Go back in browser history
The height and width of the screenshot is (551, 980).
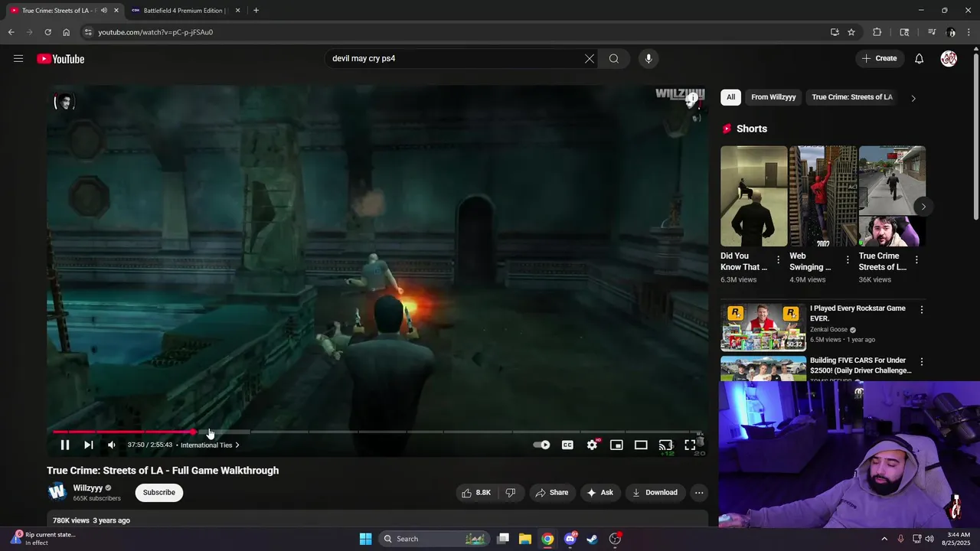click(x=11, y=32)
